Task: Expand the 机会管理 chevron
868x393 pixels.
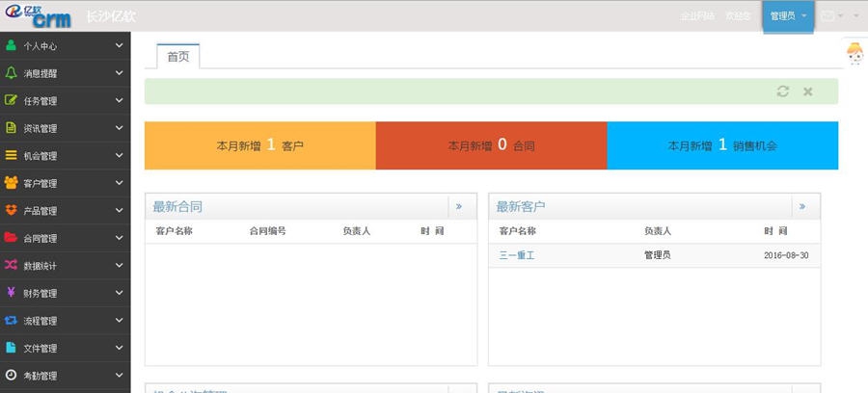Action: pos(119,155)
